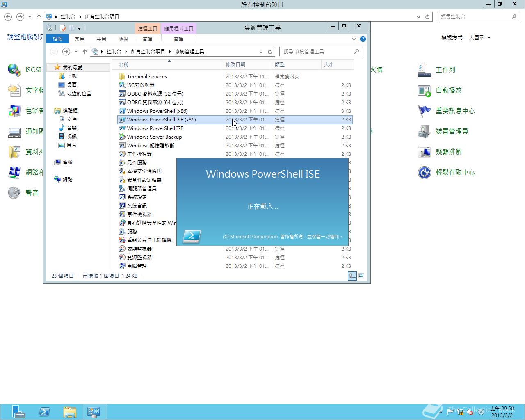Select 本機安全性原則 icon
This screenshot has width=525, height=420.
[x=122, y=171]
